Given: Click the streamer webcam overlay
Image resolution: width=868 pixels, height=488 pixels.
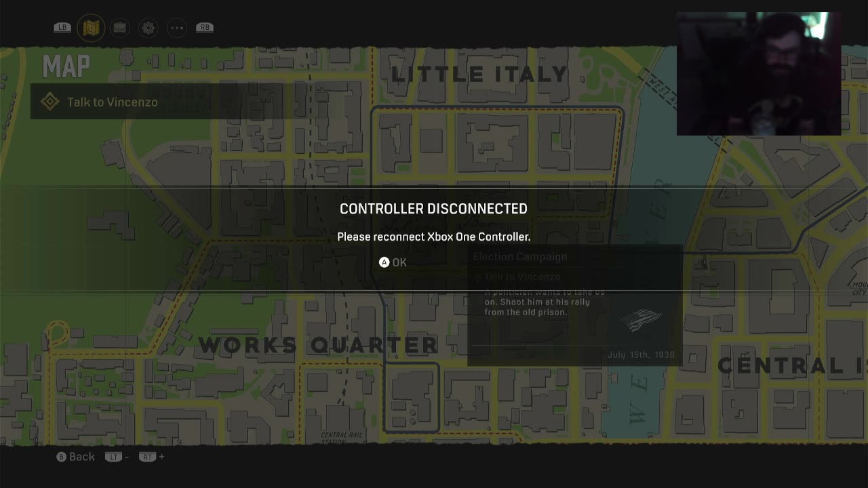Looking at the screenshot, I should pyautogui.click(x=759, y=73).
